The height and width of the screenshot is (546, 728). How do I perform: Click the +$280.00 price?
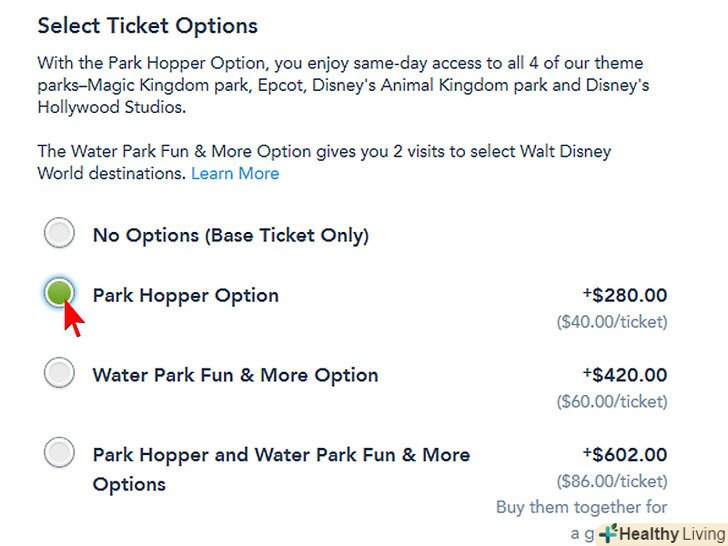pyautogui.click(x=625, y=296)
